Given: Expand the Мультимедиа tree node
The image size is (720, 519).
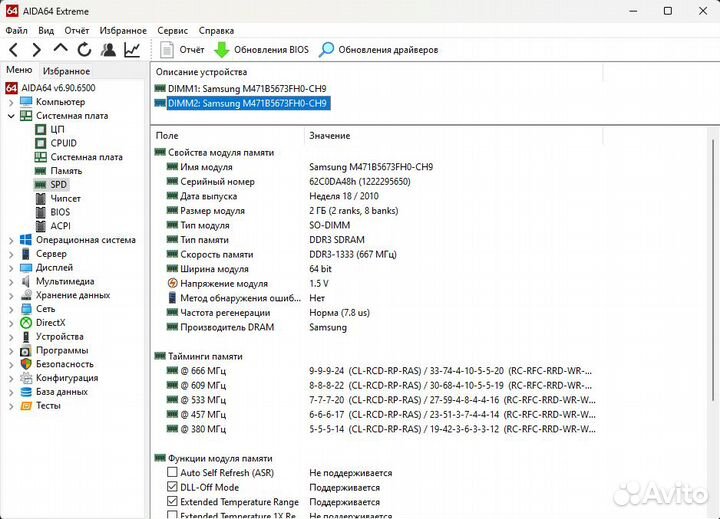Looking at the screenshot, I should [x=11, y=282].
